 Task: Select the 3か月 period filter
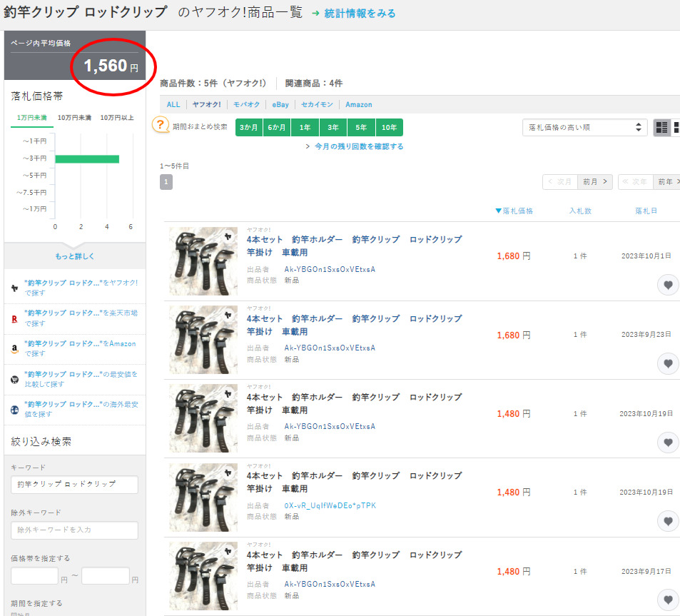coord(249,128)
